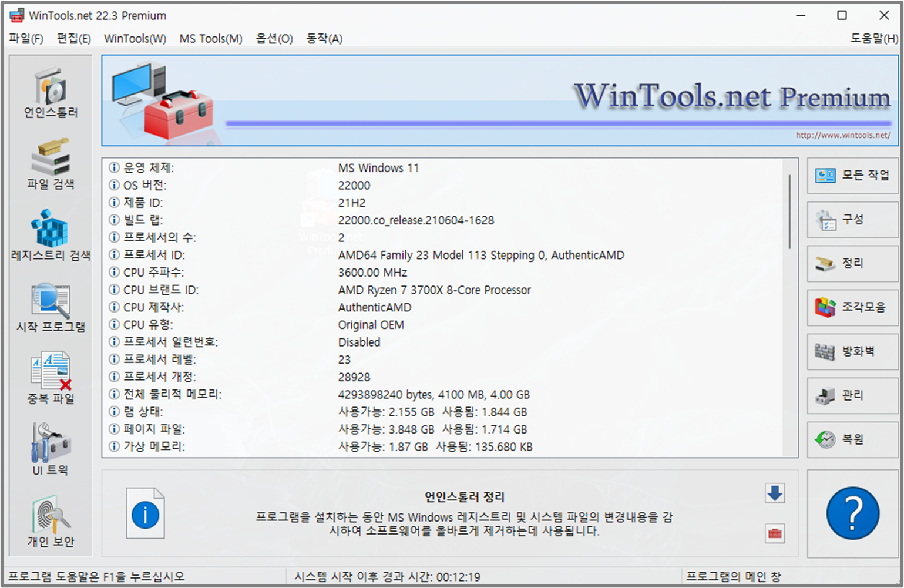
Task: Visit the http://www.wintools.net/ link
Action: coord(843,135)
